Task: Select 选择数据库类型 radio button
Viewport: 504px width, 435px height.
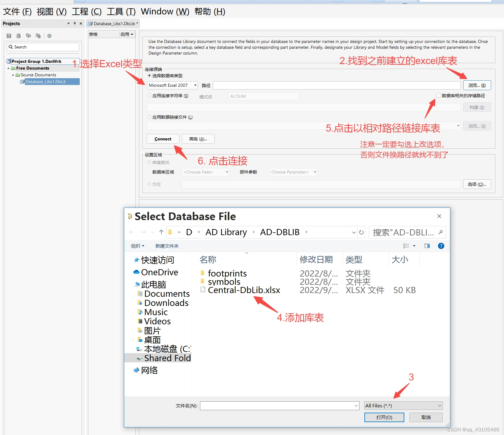Action: click(x=149, y=75)
